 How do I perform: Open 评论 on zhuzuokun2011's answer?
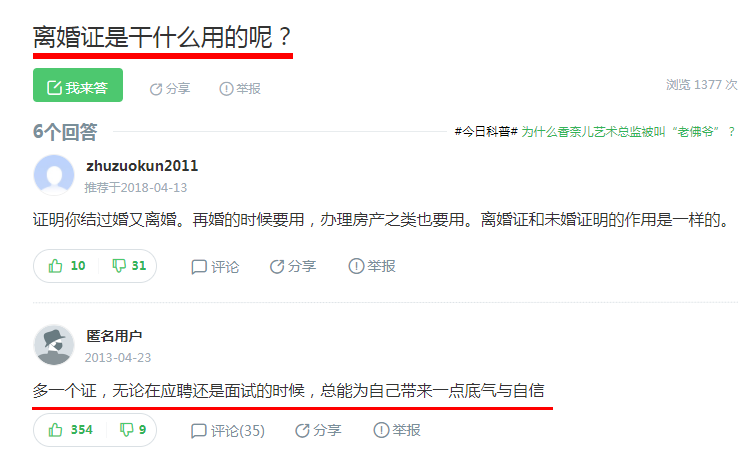click(215, 267)
